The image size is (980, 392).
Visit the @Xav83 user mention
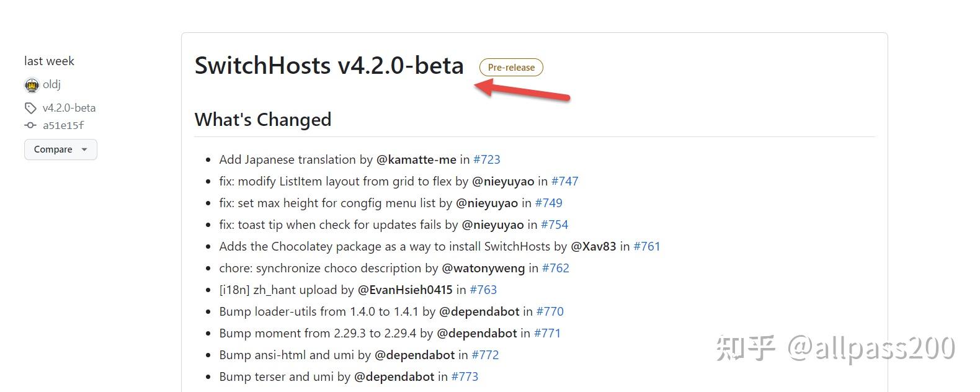tap(593, 246)
